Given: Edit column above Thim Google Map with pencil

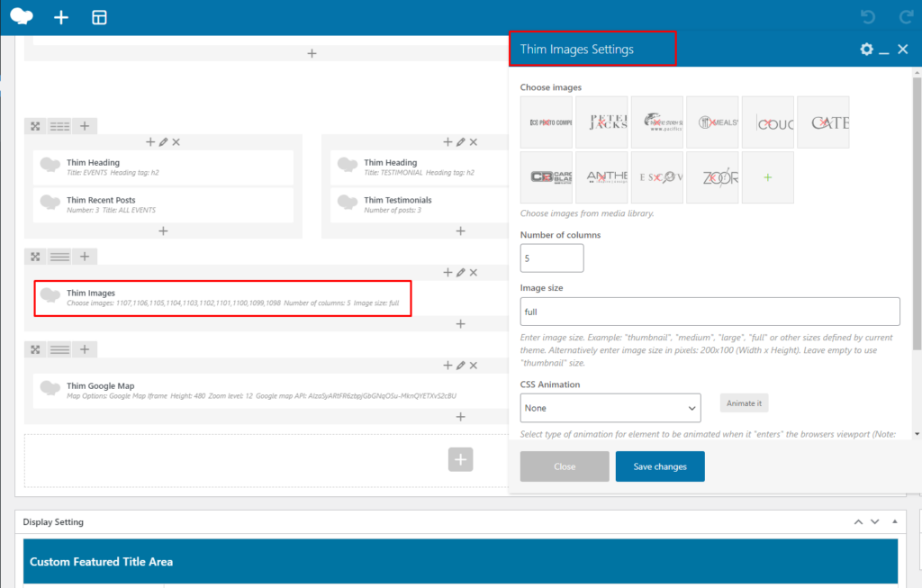Looking at the screenshot, I should coord(461,366).
